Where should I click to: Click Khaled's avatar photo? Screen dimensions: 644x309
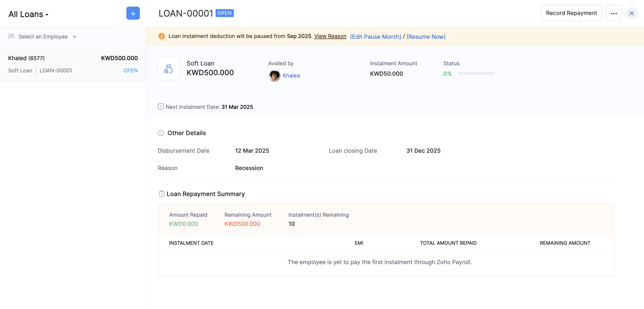[x=275, y=76]
